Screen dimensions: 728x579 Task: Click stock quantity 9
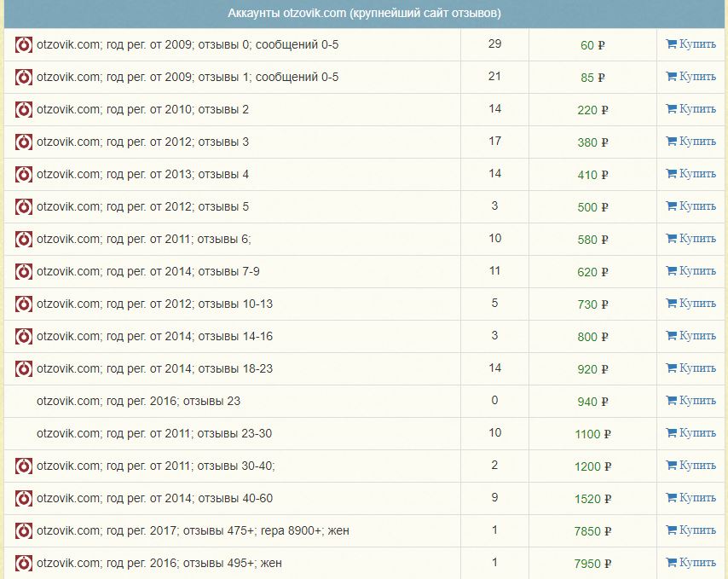coord(494,498)
